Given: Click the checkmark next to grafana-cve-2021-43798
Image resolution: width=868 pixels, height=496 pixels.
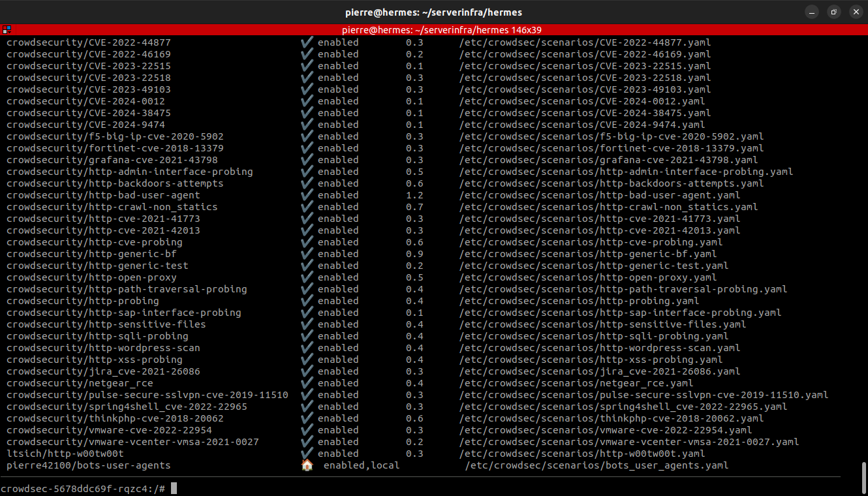Looking at the screenshot, I should point(307,160).
